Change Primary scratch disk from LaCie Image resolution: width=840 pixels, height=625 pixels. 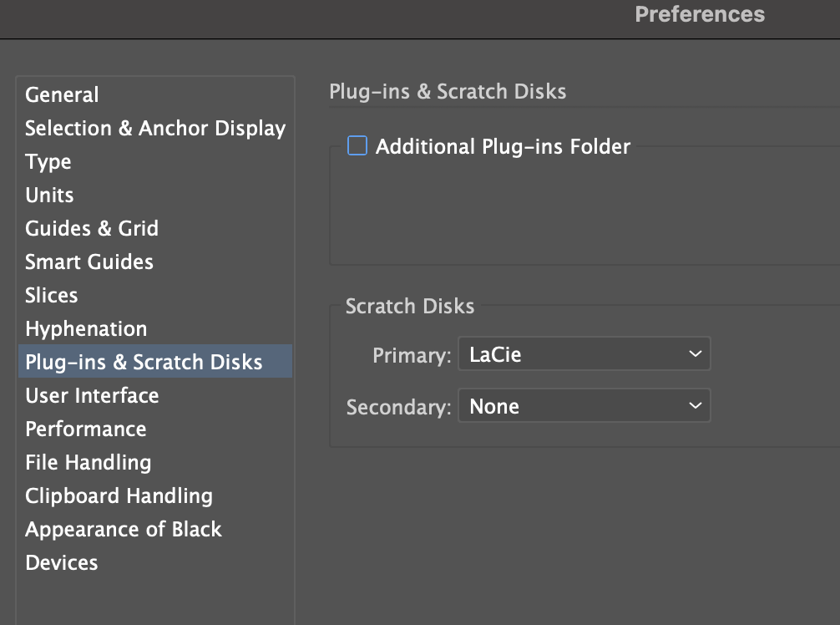point(584,353)
